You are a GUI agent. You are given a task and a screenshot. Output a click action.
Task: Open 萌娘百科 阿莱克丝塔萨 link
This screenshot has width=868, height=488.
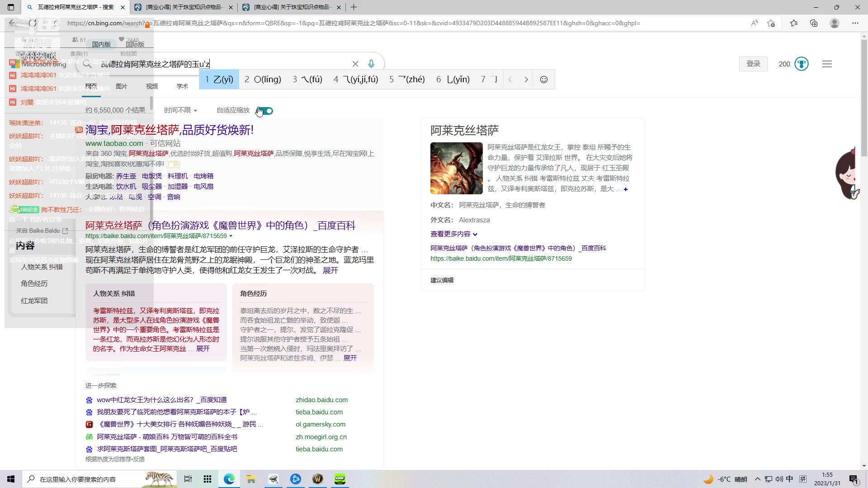tap(167, 437)
